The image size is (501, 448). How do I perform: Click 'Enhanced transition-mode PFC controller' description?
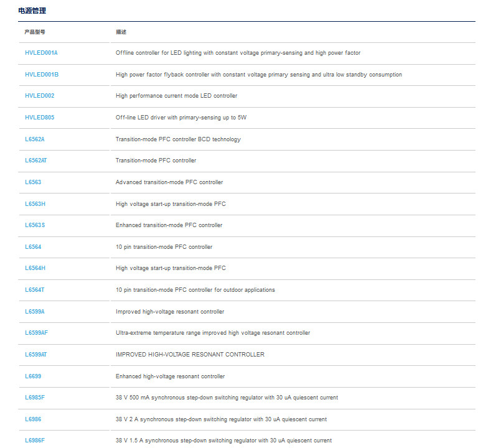click(169, 225)
